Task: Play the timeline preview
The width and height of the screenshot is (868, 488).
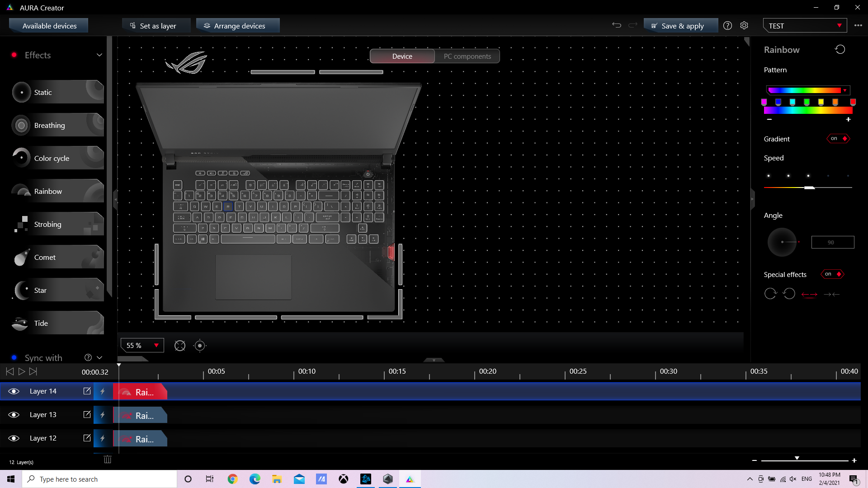Action: 21,371
